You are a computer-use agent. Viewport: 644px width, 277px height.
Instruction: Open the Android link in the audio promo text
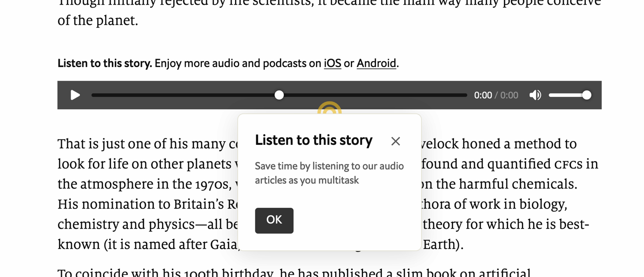tap(376, 63)
